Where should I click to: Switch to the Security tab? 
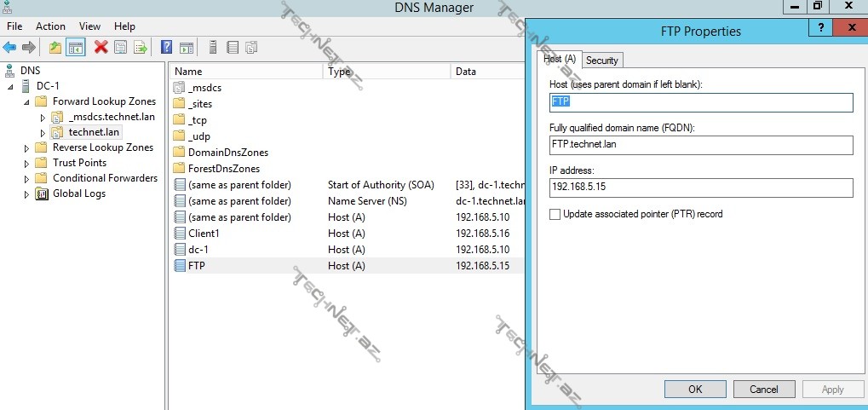pos(601,60)
